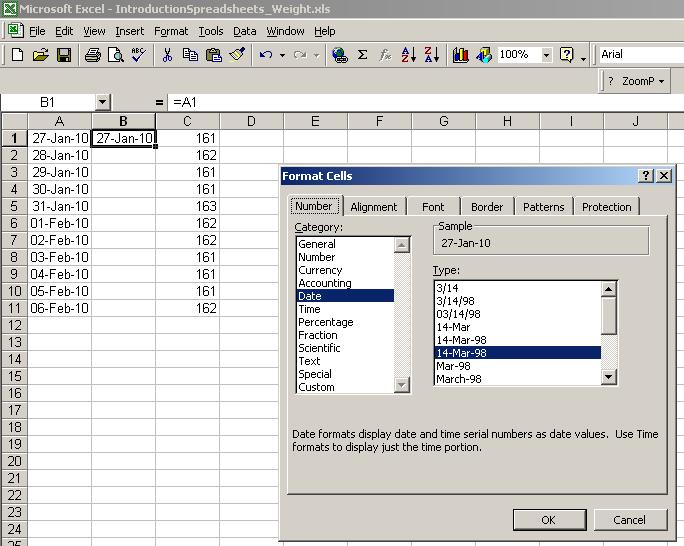This screenshot has width=684, height=546.
Task: Switch to the Border tab
Action: (487, 207)
